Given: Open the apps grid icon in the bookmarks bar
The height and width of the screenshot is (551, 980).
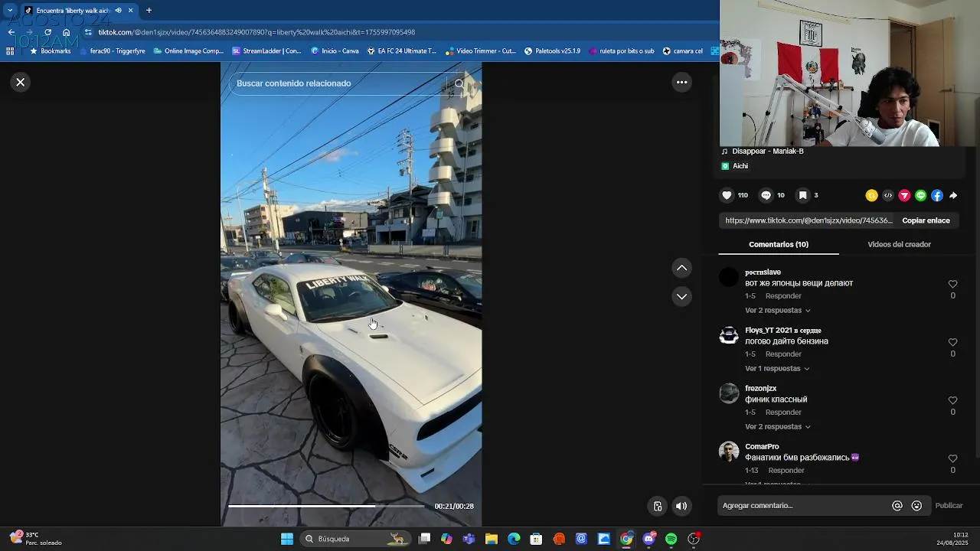Looking at the screenshot, I should pos(10,51).
